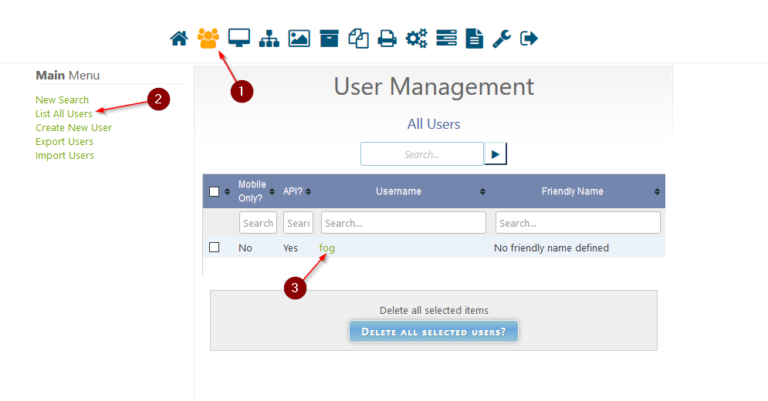This screenshot has height=401, width=768.
Task: Open the FOG configuration wrench icon
Action: (x=502, y=39)
